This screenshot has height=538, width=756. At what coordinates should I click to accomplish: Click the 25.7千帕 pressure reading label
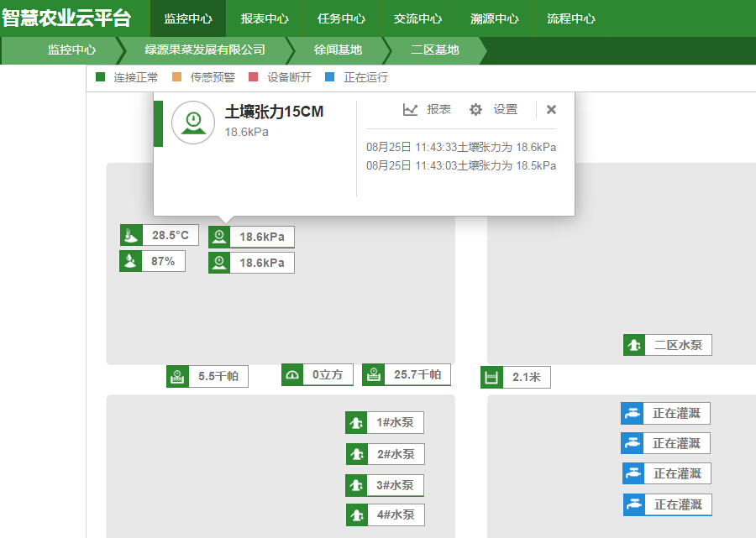417,375
